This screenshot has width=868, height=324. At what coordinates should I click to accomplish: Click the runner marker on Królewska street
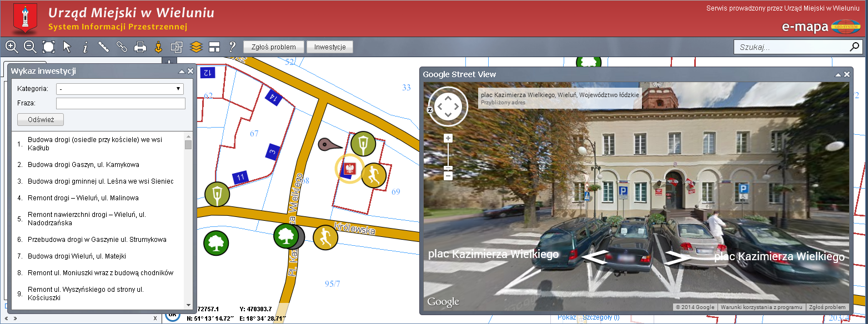click(325, 237)
